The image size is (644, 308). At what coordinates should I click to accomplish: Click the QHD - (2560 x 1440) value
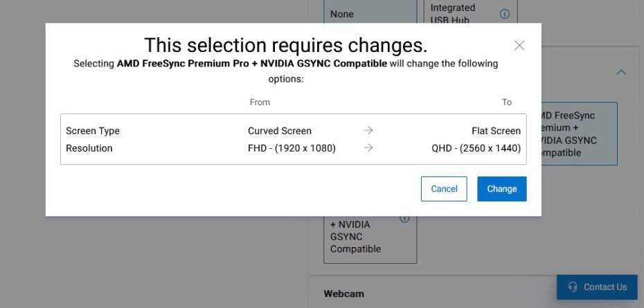coord(476,148)
